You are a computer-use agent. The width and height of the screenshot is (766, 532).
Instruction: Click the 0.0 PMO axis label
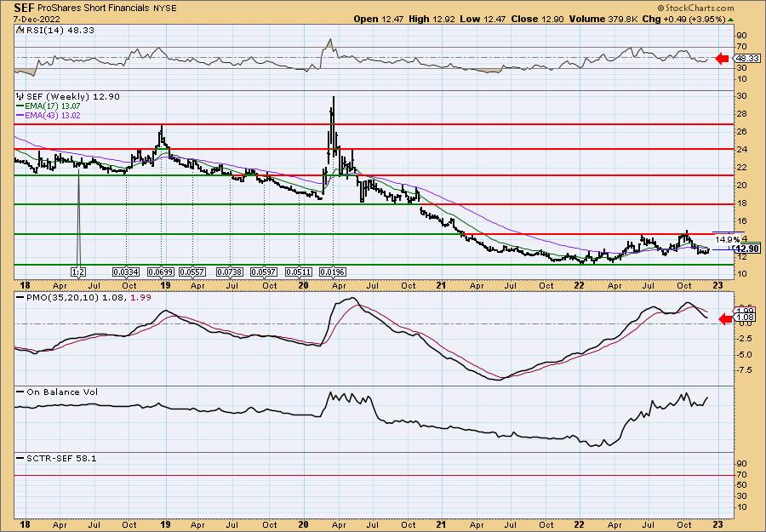tap(745, 324)
